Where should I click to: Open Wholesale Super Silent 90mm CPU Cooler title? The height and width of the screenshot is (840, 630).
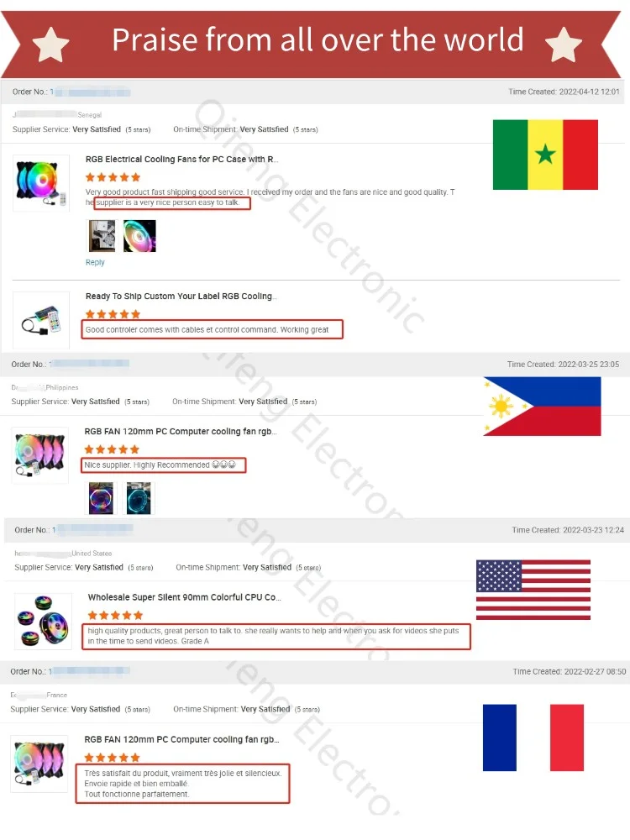point(184,597)
